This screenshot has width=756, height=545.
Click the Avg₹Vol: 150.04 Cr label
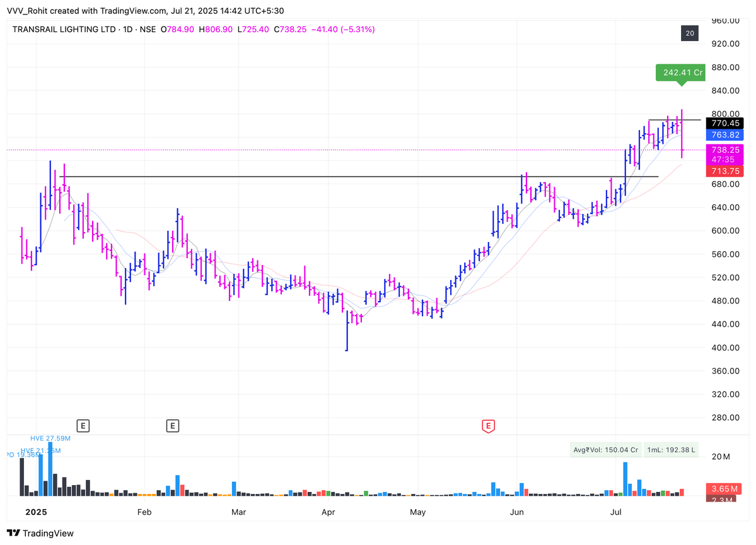tap(605, 450)
